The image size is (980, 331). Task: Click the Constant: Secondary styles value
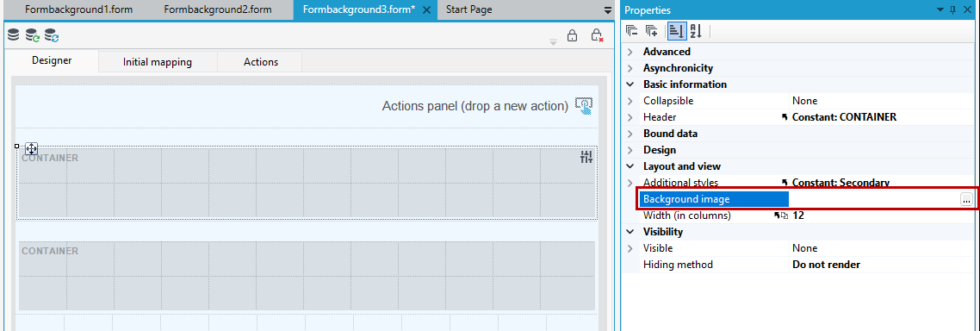(x=840, y=183)
